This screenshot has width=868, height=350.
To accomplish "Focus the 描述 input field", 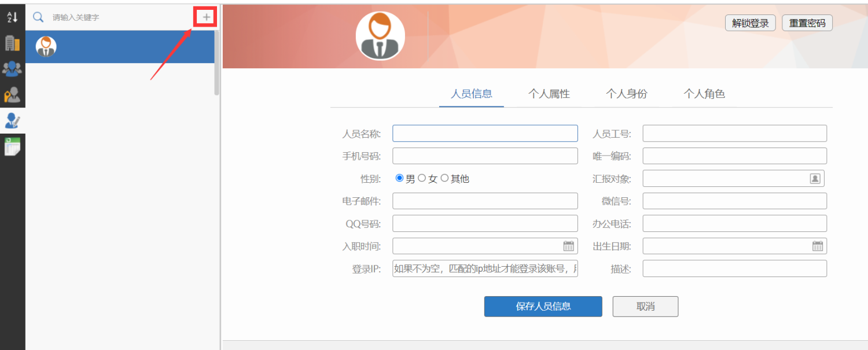I will tap(735, 268).
